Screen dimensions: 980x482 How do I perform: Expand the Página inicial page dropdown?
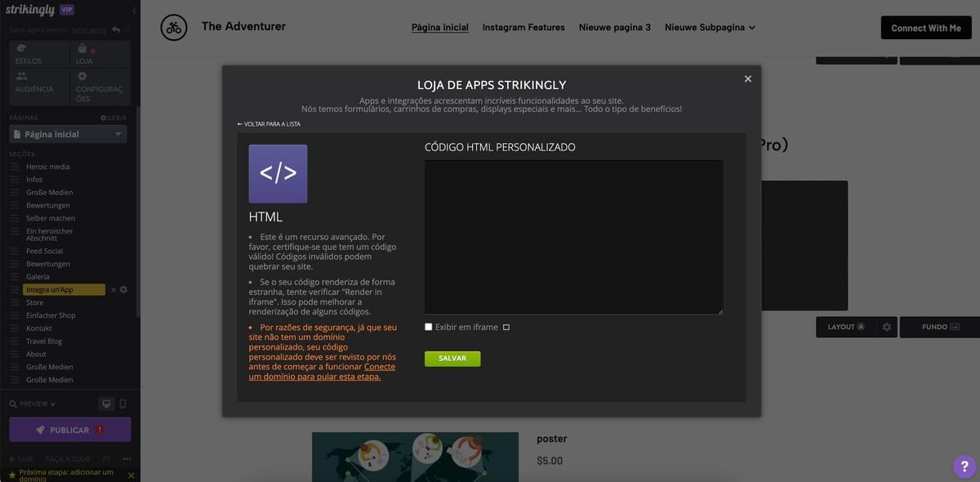(x=68, y=134)
